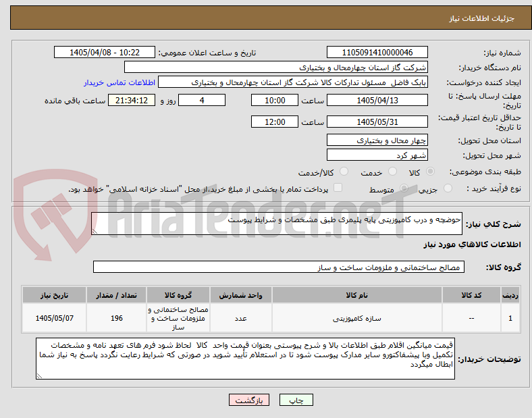Click the buyer organization name field

click(x=276, y=67)
